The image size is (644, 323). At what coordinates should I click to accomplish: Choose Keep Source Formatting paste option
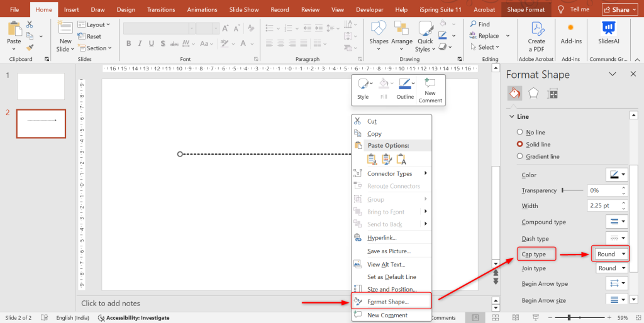[x=387, y=159]
